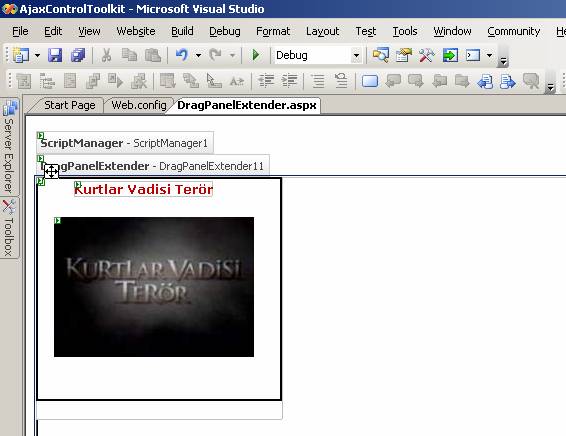Click the green arrow Start Page icon
Image resolution: width=566 pixels, height=436 pixels.
pos(450,55)
